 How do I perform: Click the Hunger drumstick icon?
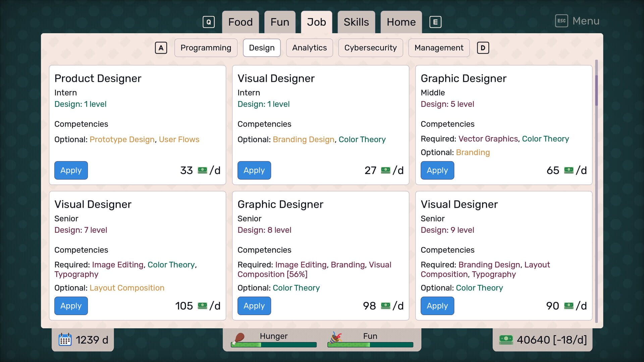click(239, 338)
